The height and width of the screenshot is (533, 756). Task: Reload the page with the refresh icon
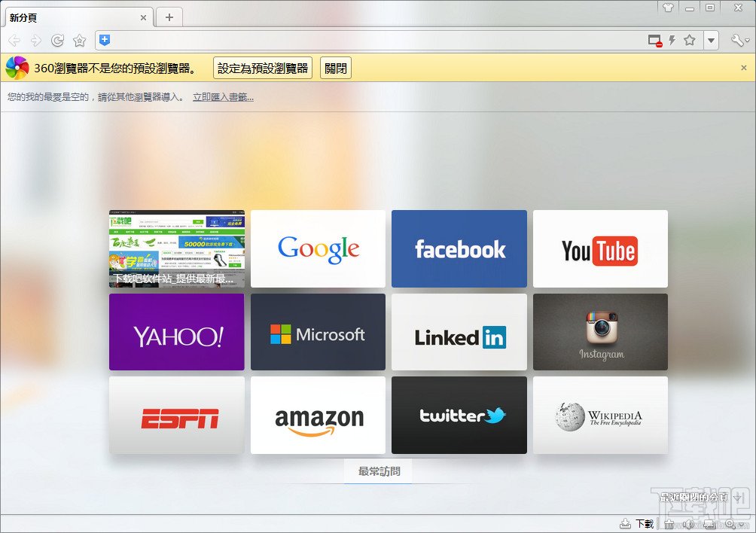tap(58, 41)
